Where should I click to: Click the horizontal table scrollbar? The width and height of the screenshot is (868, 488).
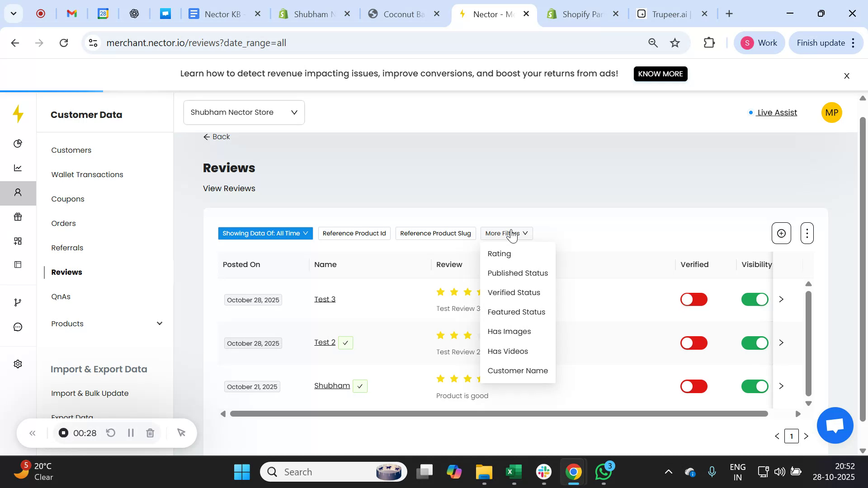(498, 414)
